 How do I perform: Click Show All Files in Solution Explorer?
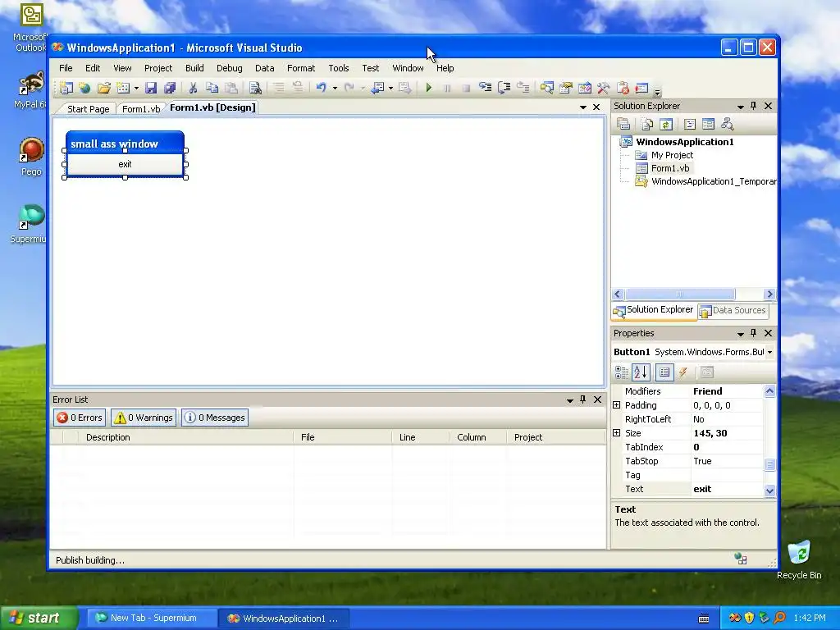[x=647, y=125]
